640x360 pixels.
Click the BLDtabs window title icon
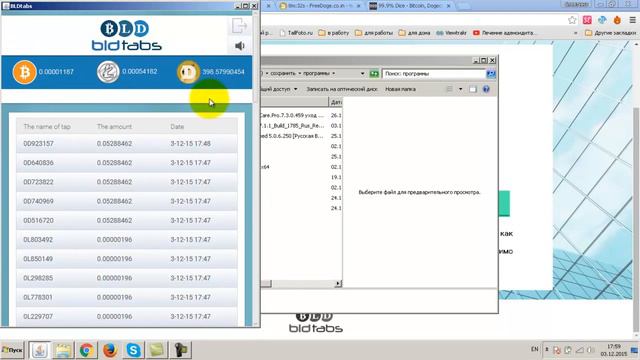(6, 6)
